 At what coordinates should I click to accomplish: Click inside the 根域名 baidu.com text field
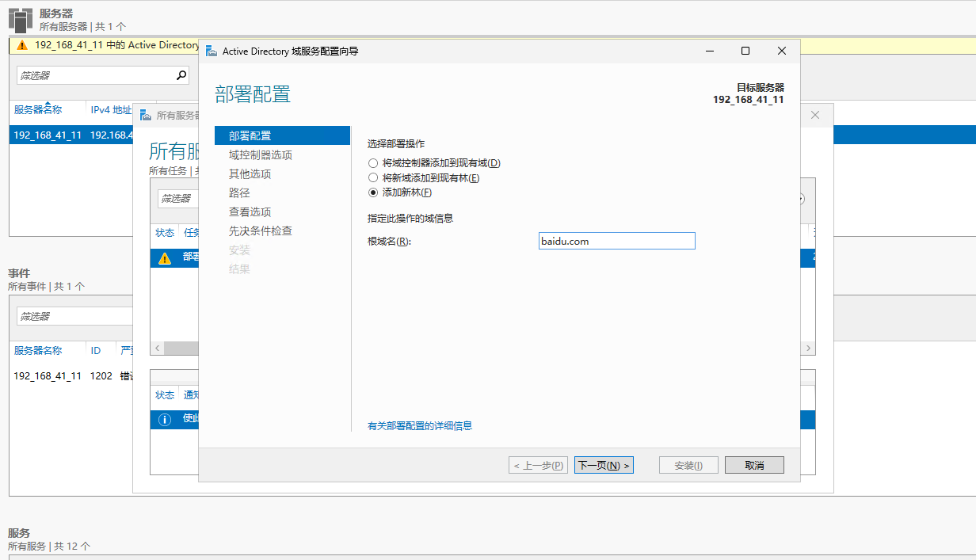[x=616, y=241]
